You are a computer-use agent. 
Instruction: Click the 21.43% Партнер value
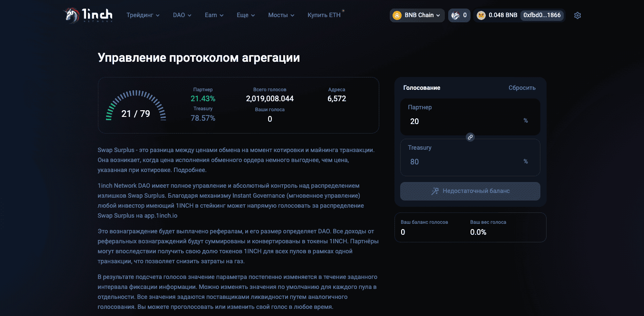pos(203,99)
